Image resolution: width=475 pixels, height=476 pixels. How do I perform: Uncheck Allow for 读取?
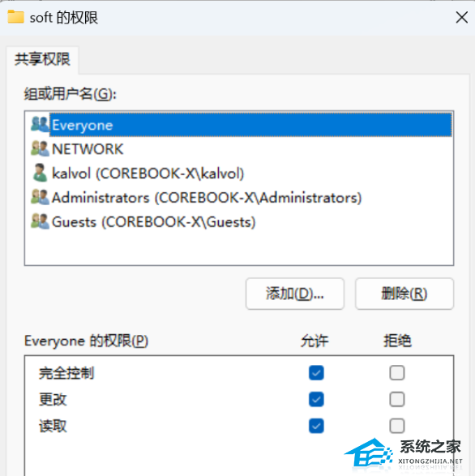(316, 426)
